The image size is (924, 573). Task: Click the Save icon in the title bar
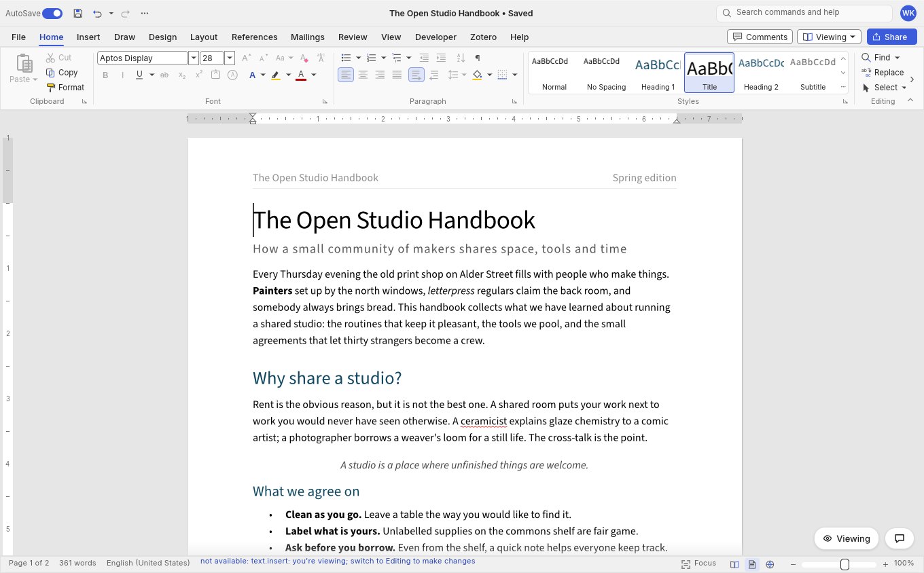click(78, 14)
